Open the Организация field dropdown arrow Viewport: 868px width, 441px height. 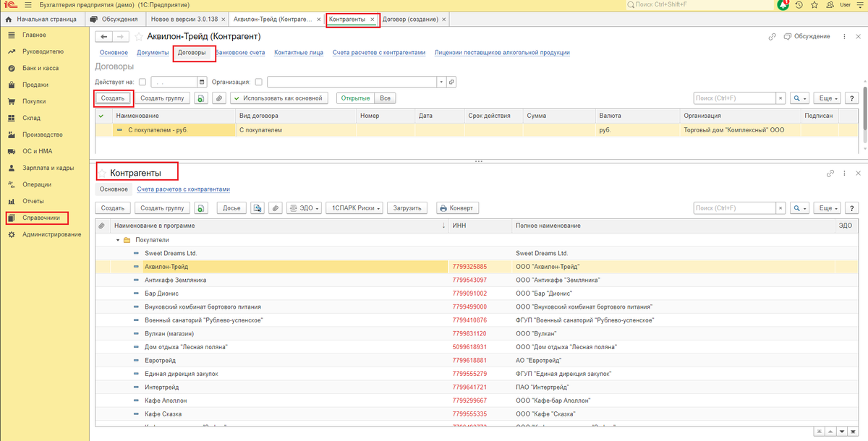click(441, 82)
